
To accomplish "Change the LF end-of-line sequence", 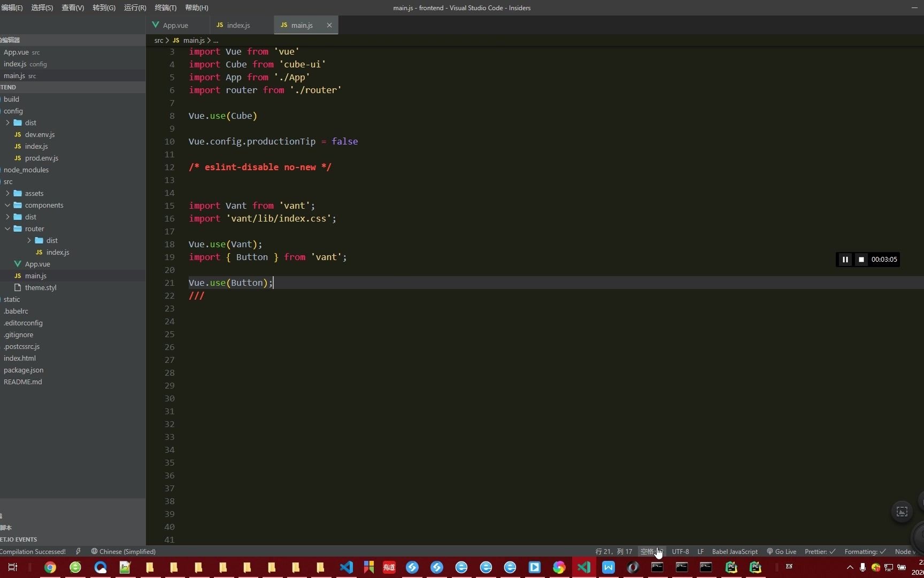I will [x=700, y=551].
